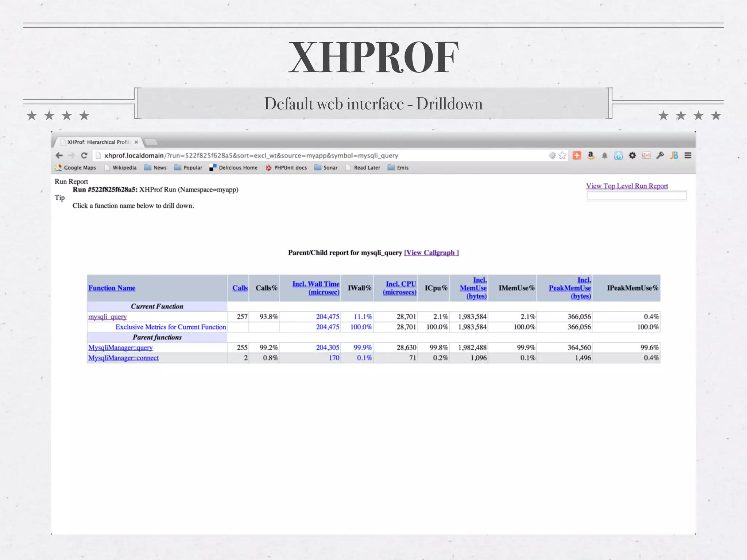747x560 pixels.
Task: Click the function search box under run report link
Action: tap(636, 196)
